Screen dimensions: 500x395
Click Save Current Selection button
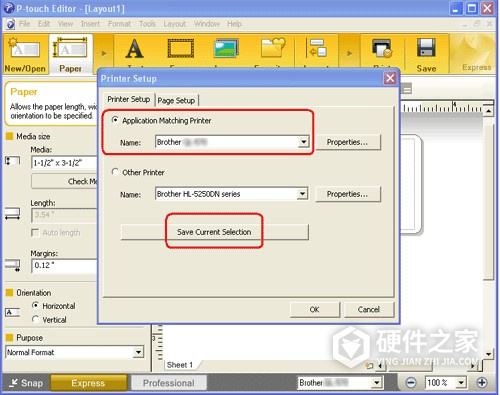(214, 232)
